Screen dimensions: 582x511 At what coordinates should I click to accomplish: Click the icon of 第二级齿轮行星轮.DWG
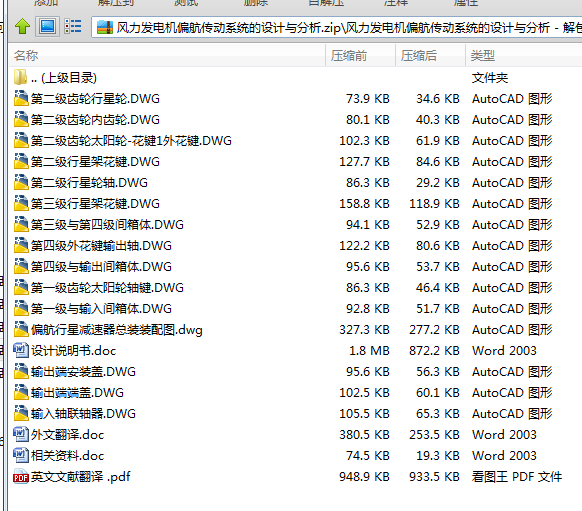pyautogui.click(x=21, y=98)
